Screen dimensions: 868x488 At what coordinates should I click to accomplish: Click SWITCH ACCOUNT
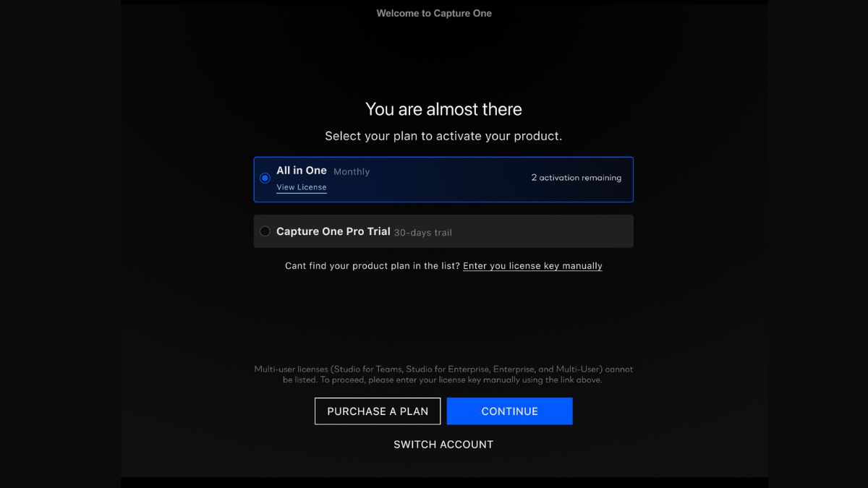click(x=443, y=445)
